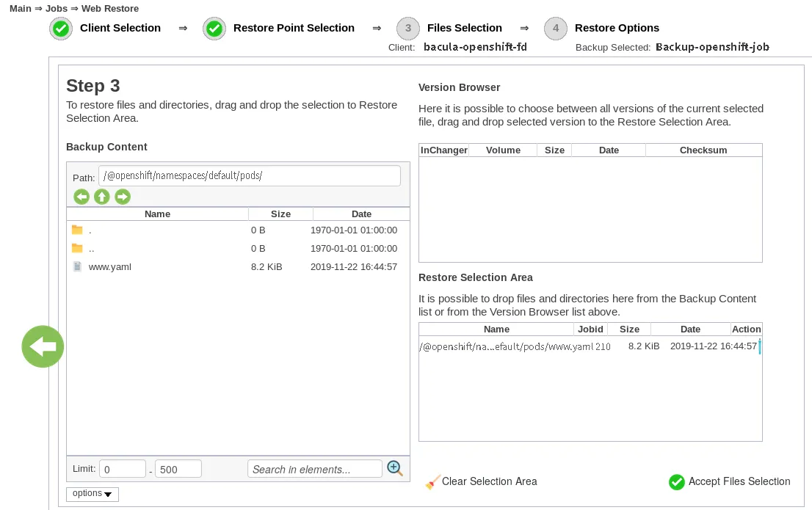Click the green check Accept Files icon
This screenshot has height=510, width=812.
pos(676,482)
